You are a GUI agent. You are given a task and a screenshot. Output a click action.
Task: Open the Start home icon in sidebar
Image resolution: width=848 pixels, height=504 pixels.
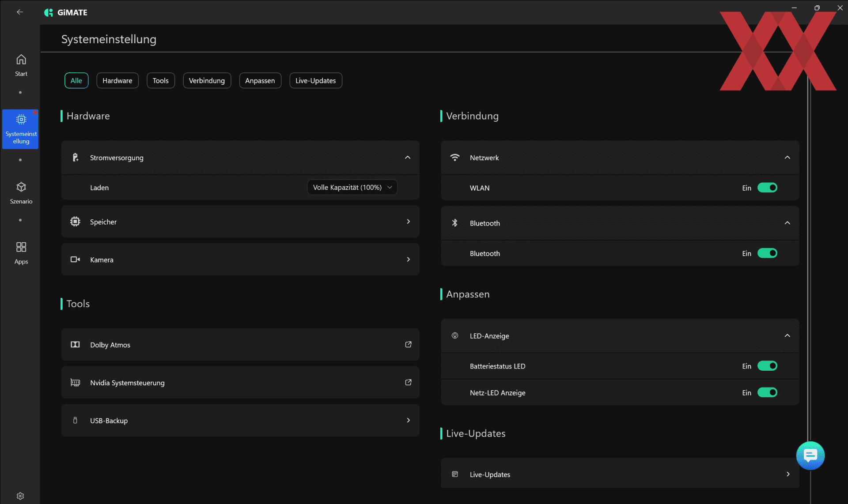click(x=21, y=60)
